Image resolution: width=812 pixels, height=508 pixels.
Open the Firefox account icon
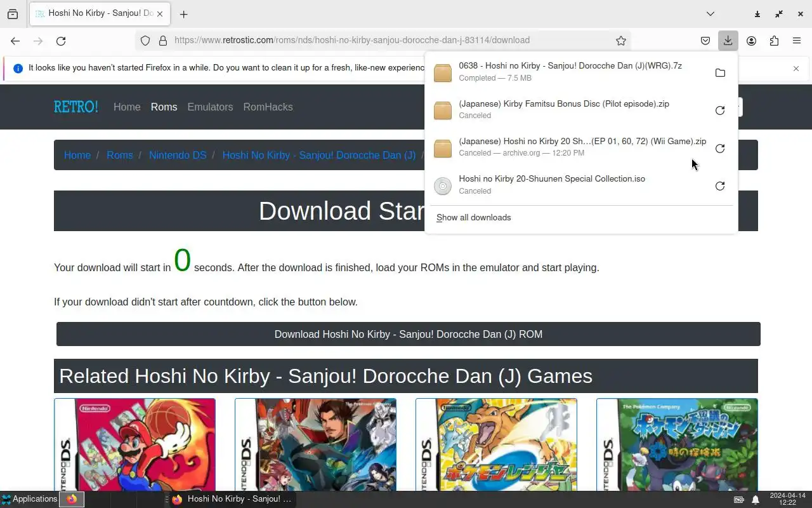pyautogui.click(x=751, y=41)
